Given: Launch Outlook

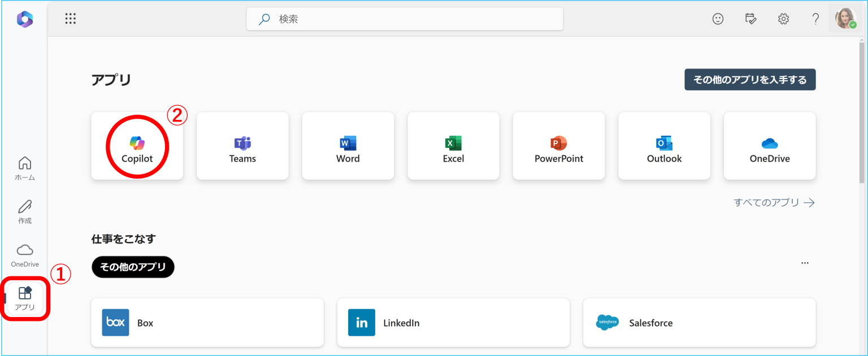Looking at the screenshot, I should [664, 146].
